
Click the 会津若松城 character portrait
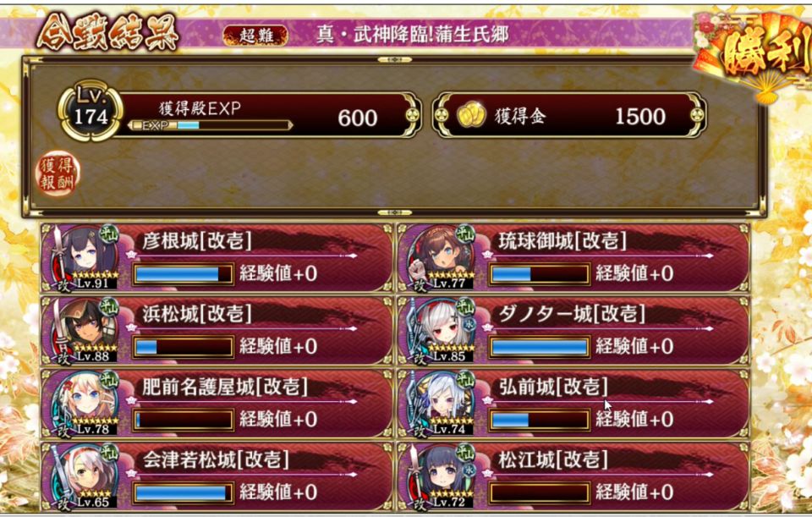[84, 476]
